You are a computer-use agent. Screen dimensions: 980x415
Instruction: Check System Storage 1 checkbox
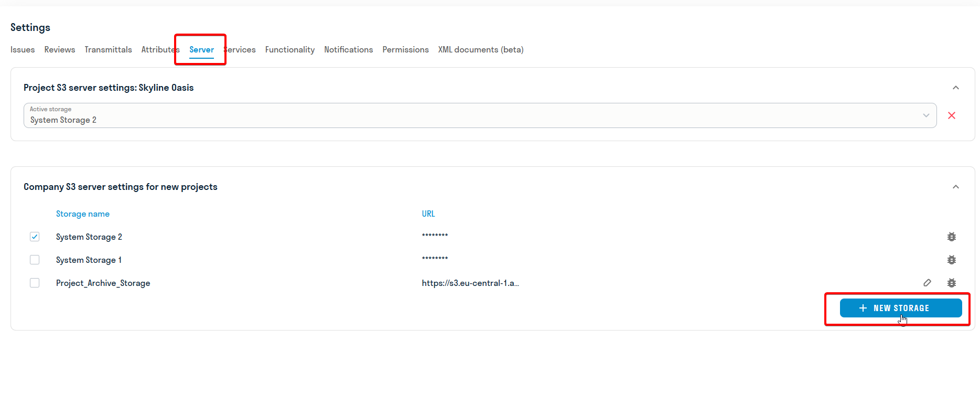pos(35,260)
